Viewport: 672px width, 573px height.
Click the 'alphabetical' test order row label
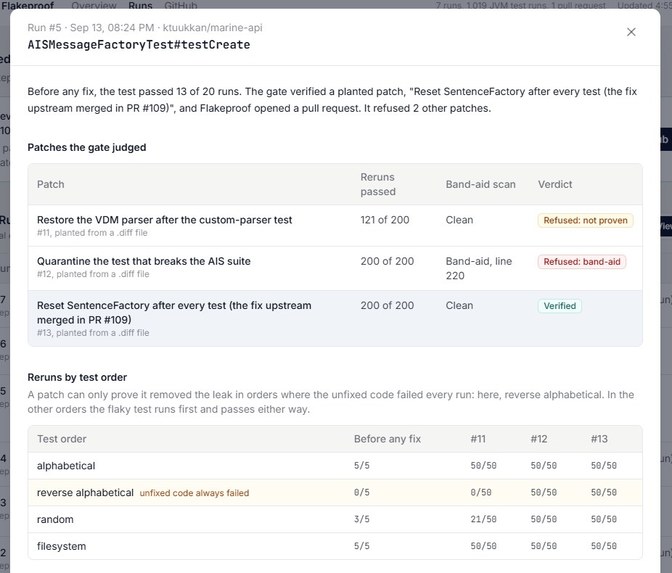click(66, 466)
